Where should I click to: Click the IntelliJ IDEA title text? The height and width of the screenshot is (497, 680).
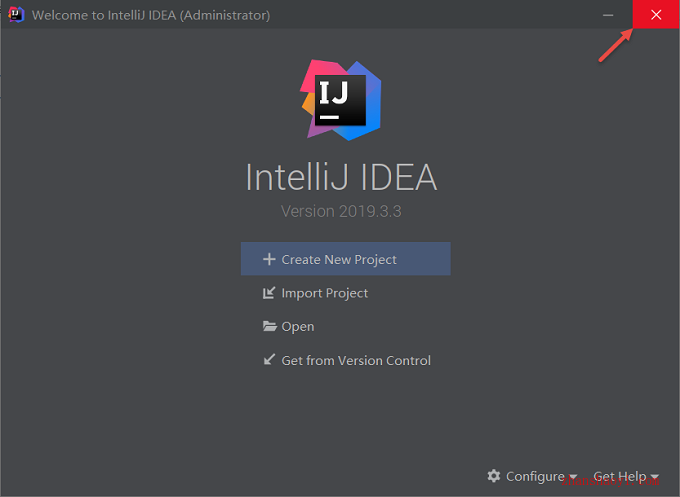(x=341, y=177)
